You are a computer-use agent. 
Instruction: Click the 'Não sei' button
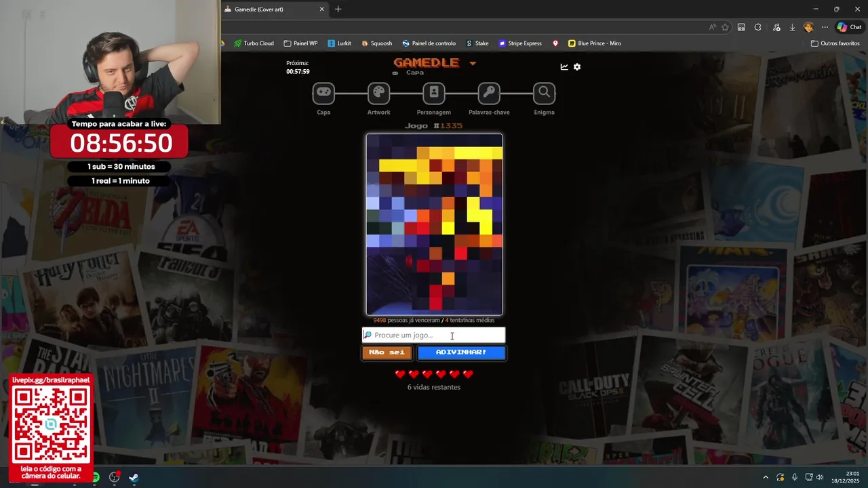pyautogui.click(x=387, y=352)
